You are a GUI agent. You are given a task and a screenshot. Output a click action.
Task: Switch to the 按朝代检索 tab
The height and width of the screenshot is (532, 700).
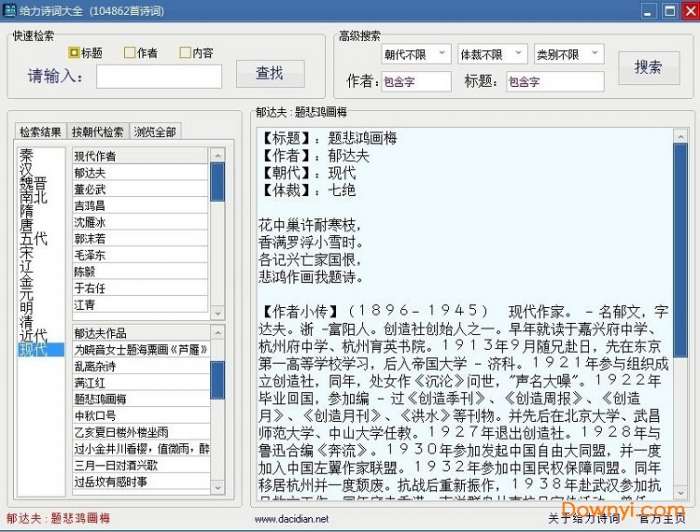pyautogui.click(x=98, y=132)
